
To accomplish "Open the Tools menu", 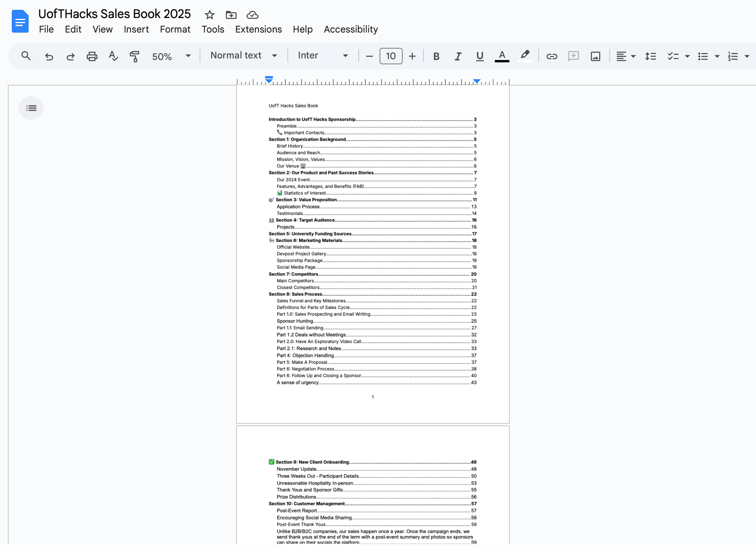I will click(x=213, y=29).
